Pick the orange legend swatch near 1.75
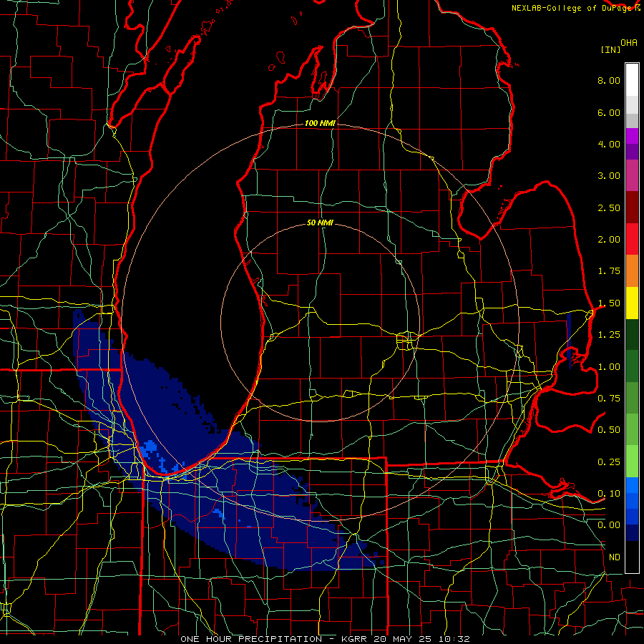 pyautogui.click(x=632, y=271)
